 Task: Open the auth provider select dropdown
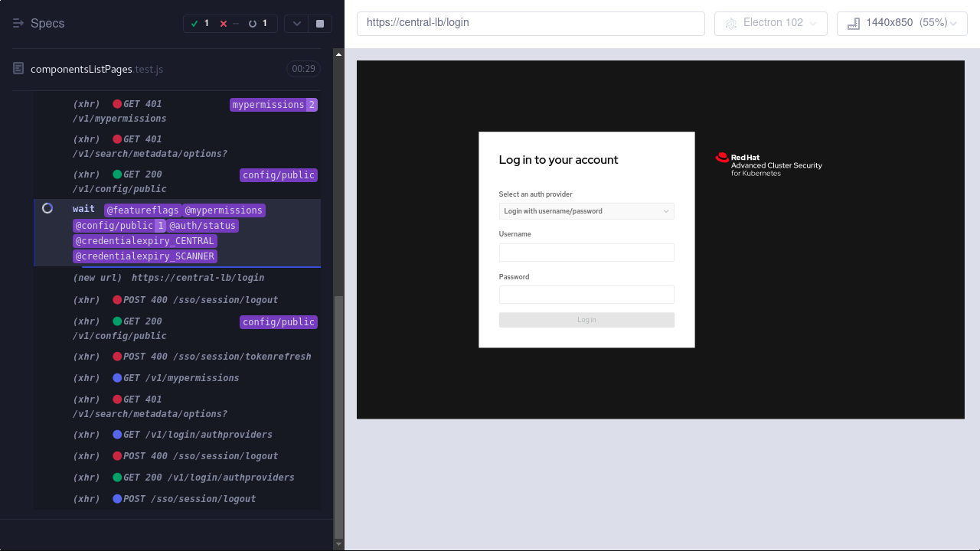(586, 211)
